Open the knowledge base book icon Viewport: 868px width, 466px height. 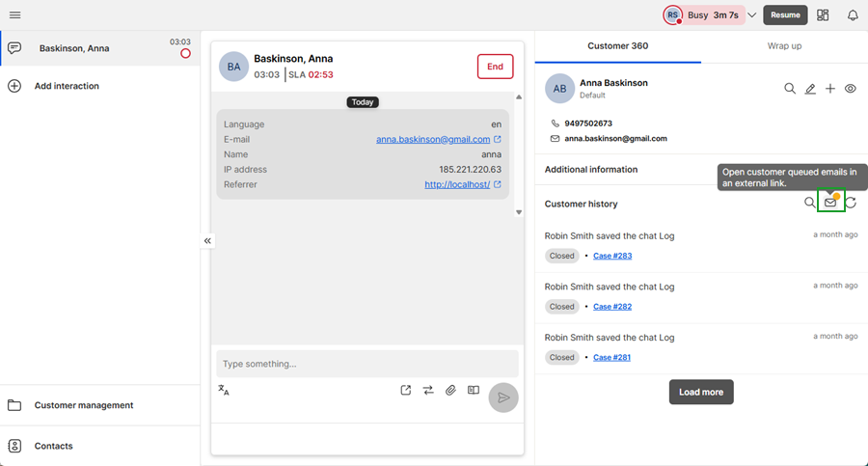tap(474, 391)
